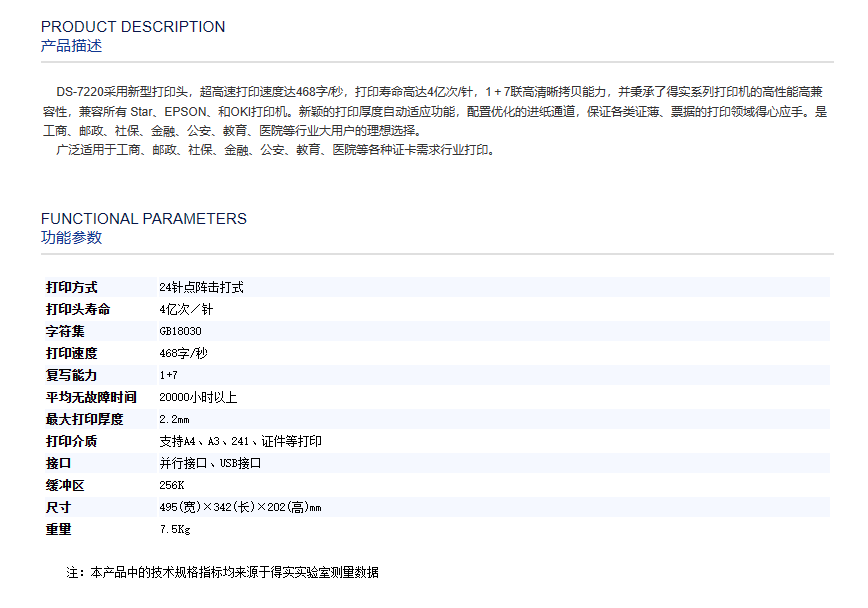
Task: Click the 并行接口、USB接口 value
Action: tap(210, 463)
